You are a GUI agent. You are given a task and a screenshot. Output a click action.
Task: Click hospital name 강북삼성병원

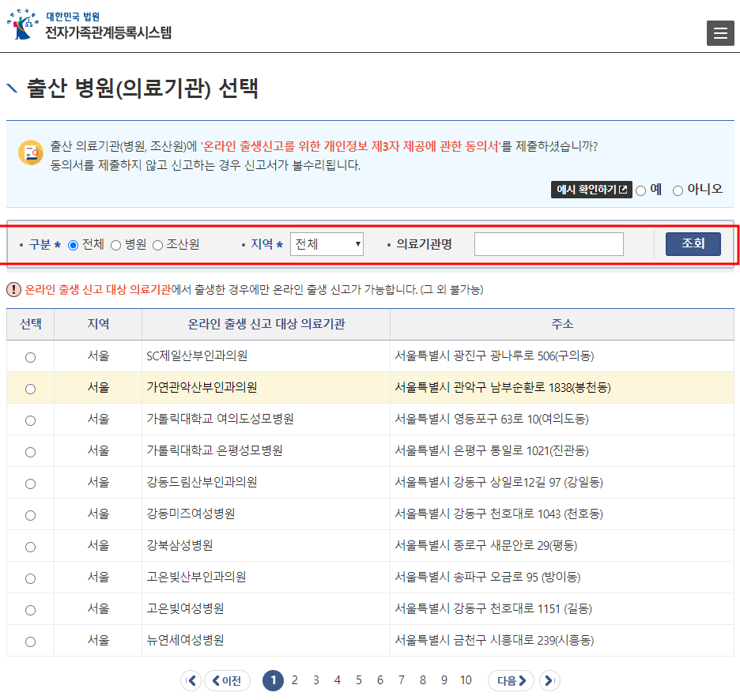(x=179, y=545)
